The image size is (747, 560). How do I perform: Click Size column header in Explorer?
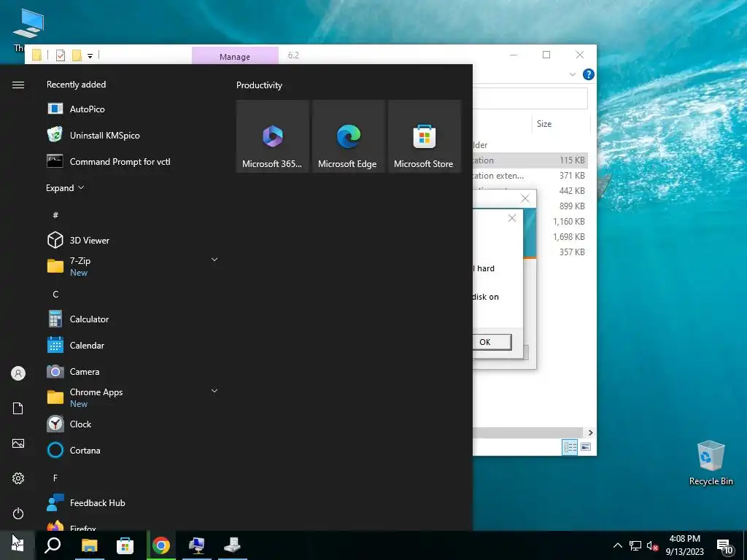click(x=544, y=124)
